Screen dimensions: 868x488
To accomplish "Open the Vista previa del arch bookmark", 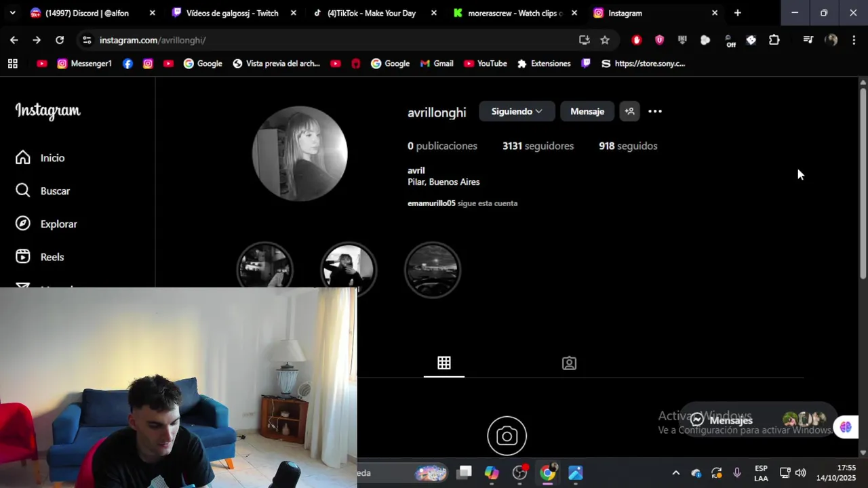I will coord(276,64).
